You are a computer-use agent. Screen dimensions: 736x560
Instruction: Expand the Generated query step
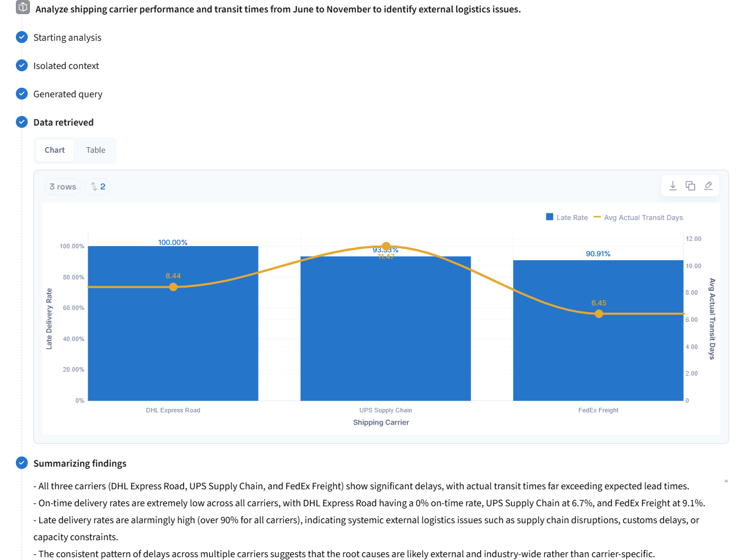68,94
